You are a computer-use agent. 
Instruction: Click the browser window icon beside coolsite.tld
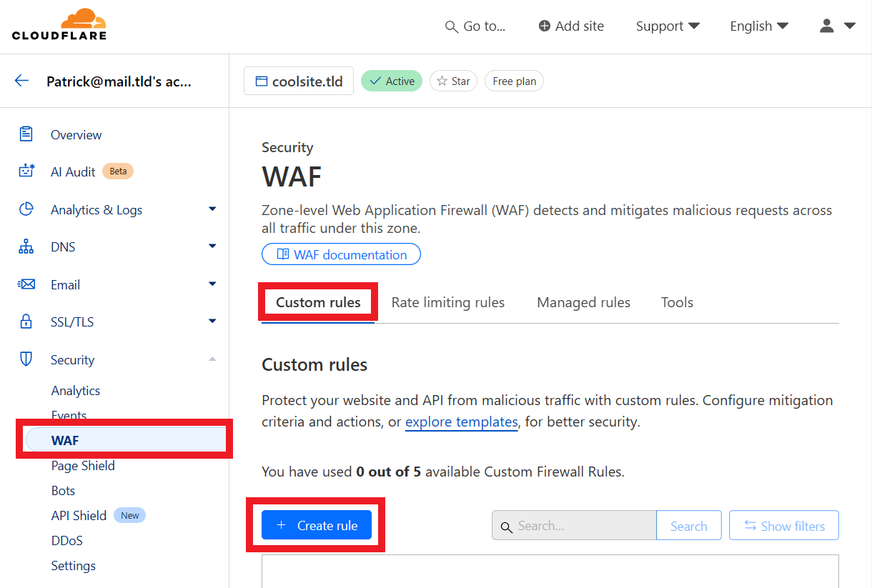262,81
